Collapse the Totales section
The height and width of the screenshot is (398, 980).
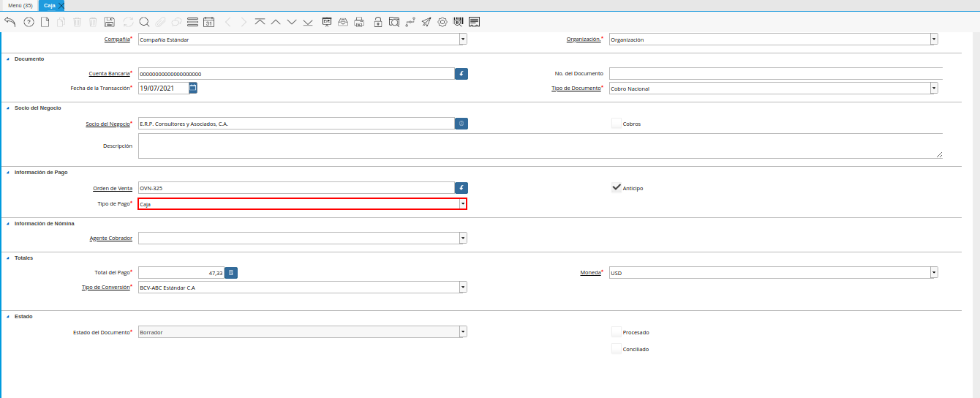(x=8, y=258)
